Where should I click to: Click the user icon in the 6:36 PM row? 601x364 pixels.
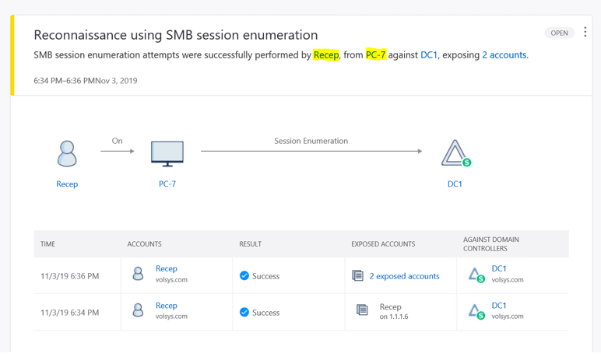[x=138, y=275]
